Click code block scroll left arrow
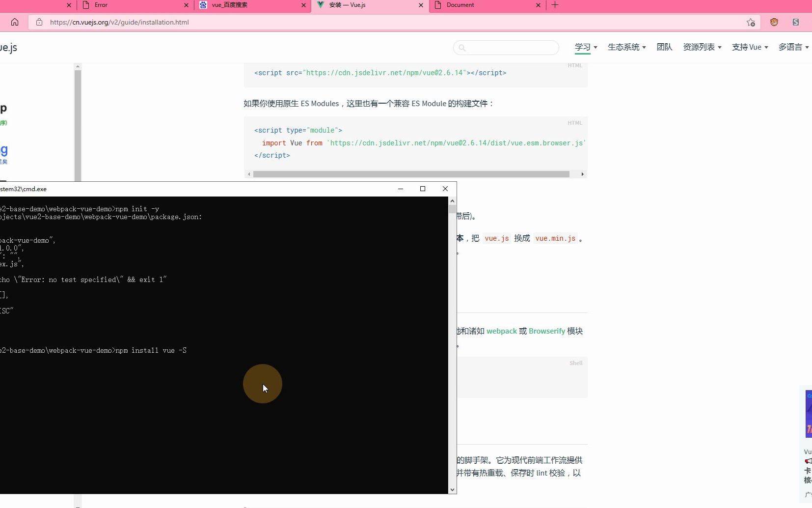The width and height of the screenshot is (812, 508). click(x=249, y=174)
